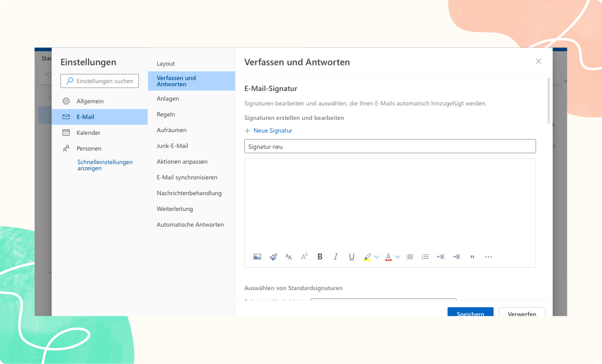This screenshot has height=364, width=602.
Task: Toggle underline formatting in signature editor
Action: coord(352,257)
